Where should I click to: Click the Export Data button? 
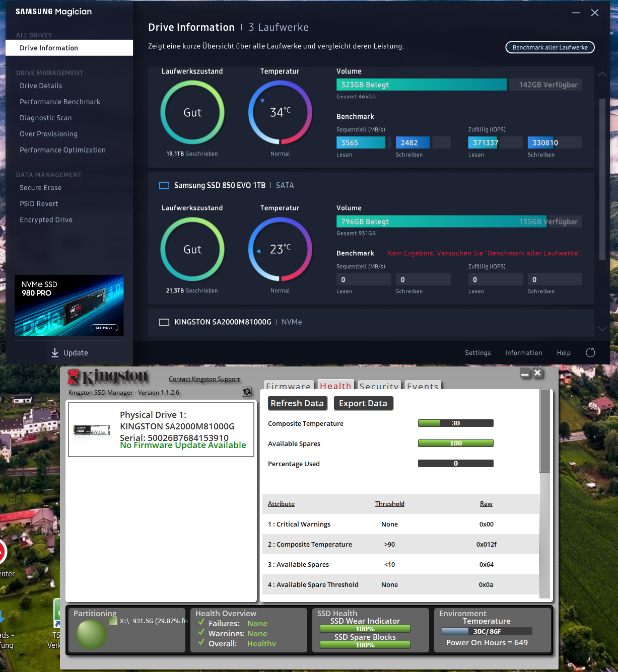point(363,403)
